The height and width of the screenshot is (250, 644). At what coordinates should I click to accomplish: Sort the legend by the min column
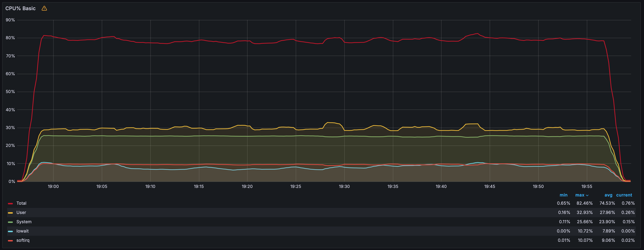(563, 195)
